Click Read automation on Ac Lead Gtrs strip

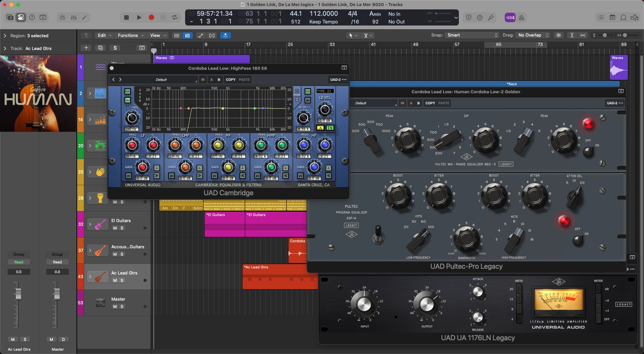click(19, 262)
